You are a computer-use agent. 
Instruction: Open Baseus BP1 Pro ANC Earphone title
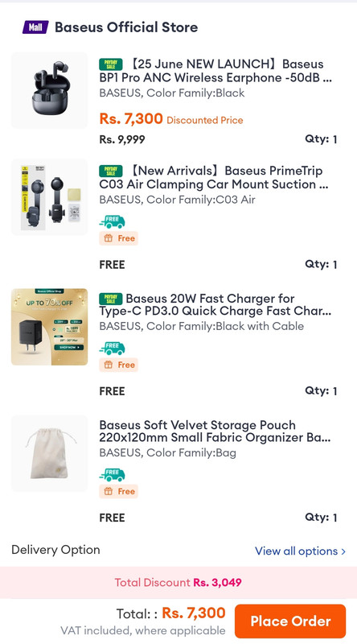tap(215, 71)
